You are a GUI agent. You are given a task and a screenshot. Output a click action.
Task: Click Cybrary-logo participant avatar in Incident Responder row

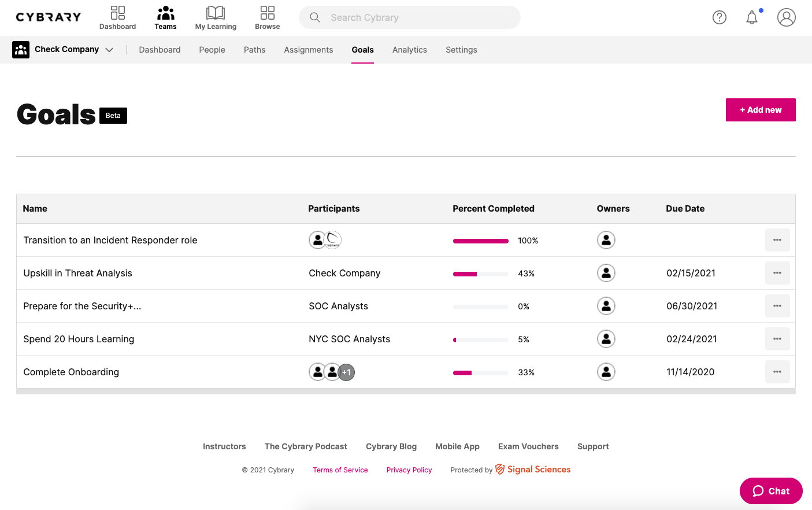[333, 240]
